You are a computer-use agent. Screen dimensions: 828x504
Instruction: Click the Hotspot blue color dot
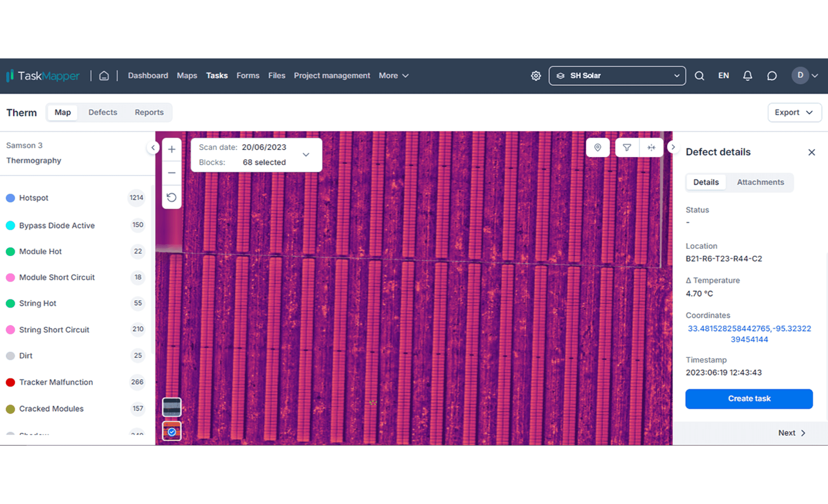[10, 198]
